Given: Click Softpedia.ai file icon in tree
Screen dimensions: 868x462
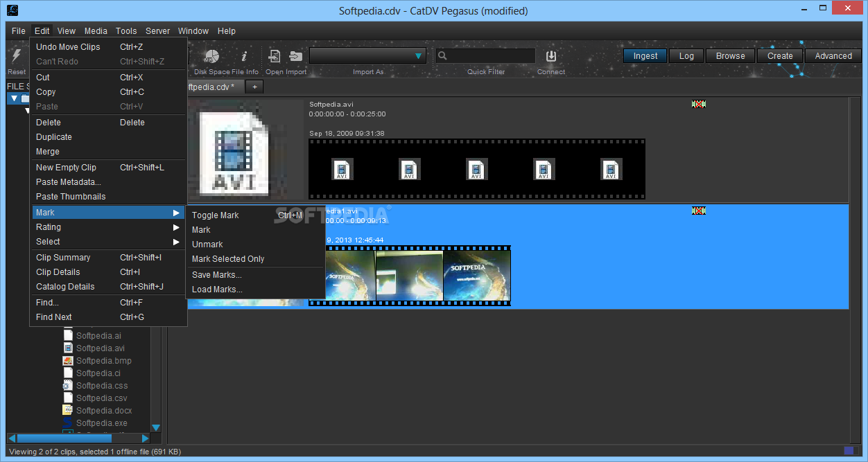Looking at the screenshot, I should point(68,335).
